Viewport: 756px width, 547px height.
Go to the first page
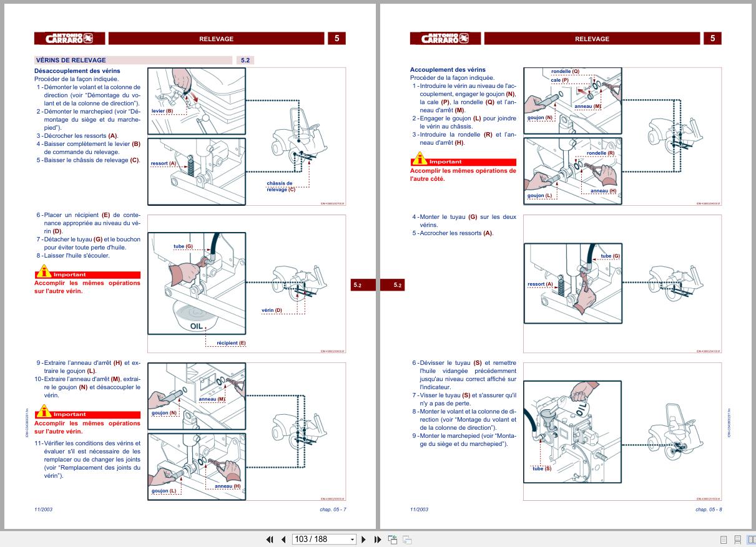[x=270, y=540]
